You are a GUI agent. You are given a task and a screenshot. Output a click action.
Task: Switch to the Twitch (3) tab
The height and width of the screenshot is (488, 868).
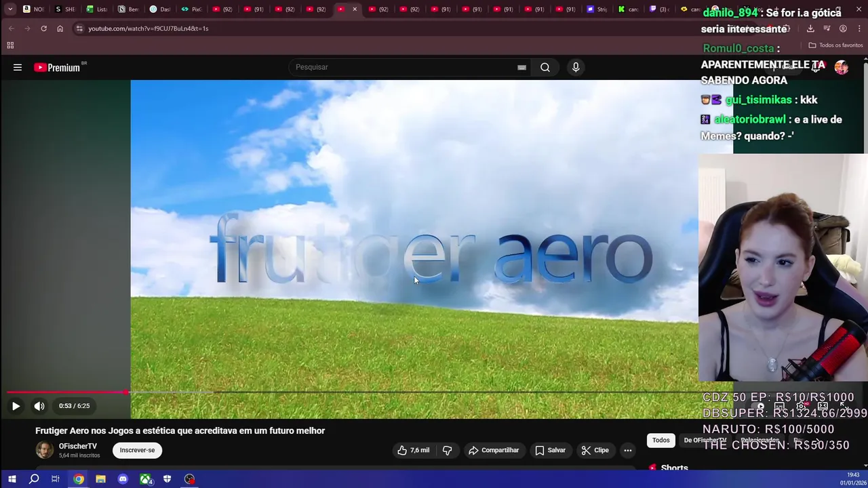660,9
